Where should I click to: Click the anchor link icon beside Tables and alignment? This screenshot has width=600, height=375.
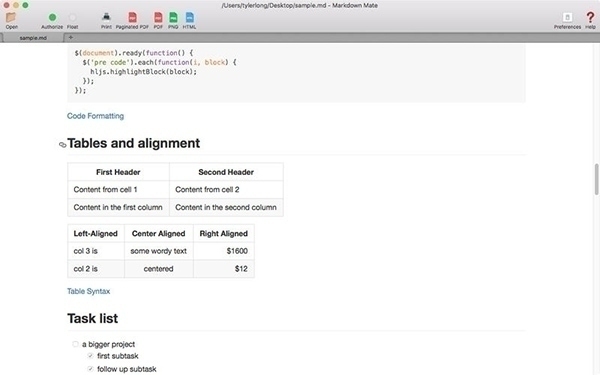point(62,145)
